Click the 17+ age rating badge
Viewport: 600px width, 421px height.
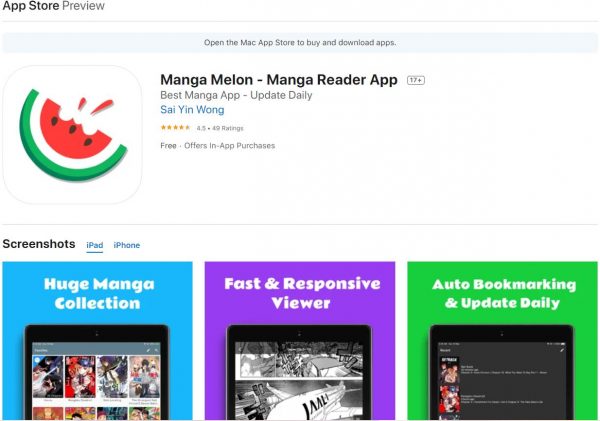(x=416, y=80)
